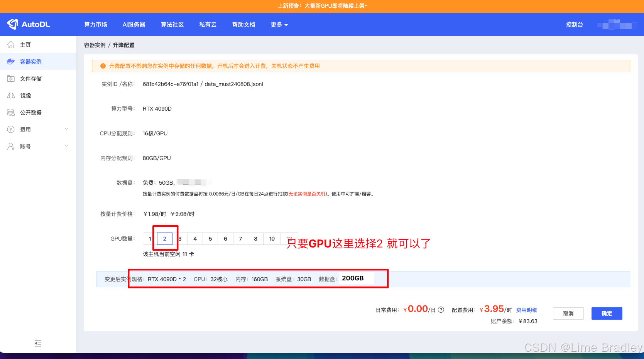Select GPU quantity 3

click(x=180, y=239)
